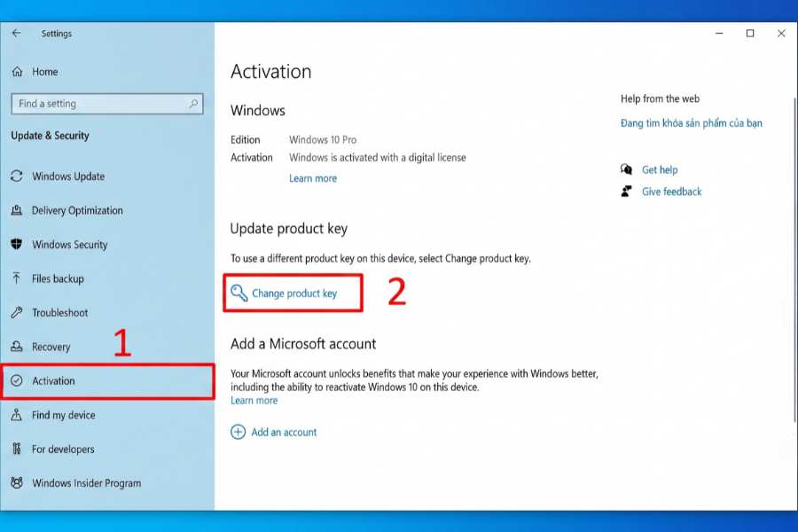
Task: Click Learn more under Windows activation status
Action: [313, 179]
